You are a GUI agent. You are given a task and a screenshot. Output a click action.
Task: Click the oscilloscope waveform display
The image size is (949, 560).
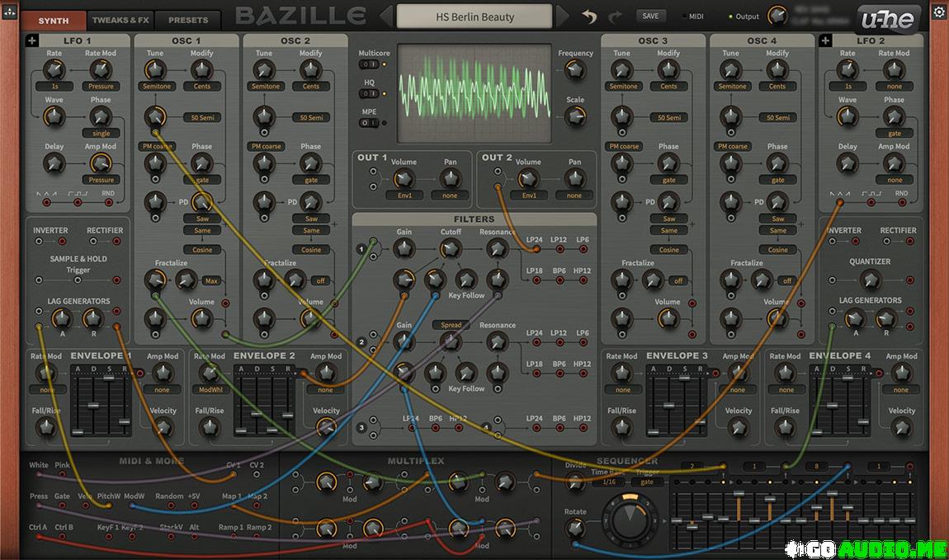tap(474, 93)
